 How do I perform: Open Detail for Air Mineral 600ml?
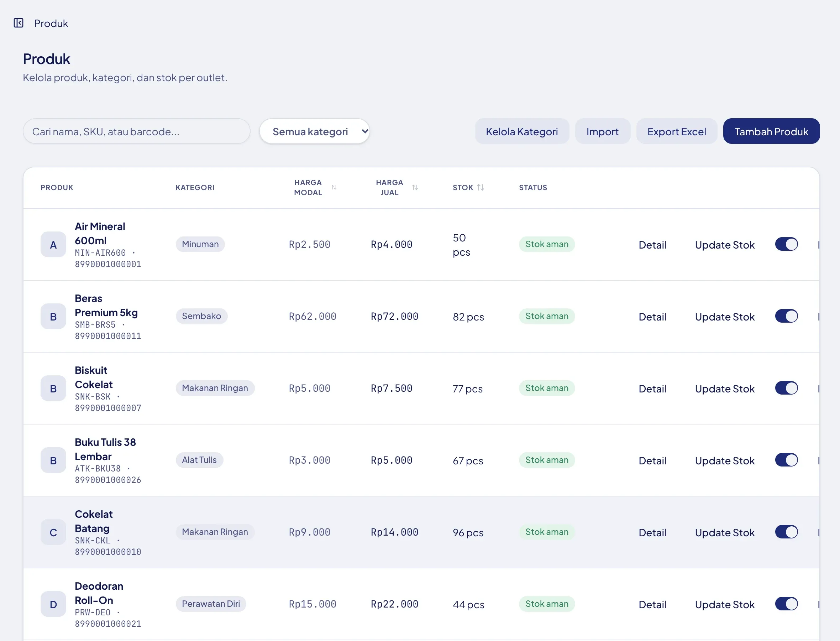652,245
